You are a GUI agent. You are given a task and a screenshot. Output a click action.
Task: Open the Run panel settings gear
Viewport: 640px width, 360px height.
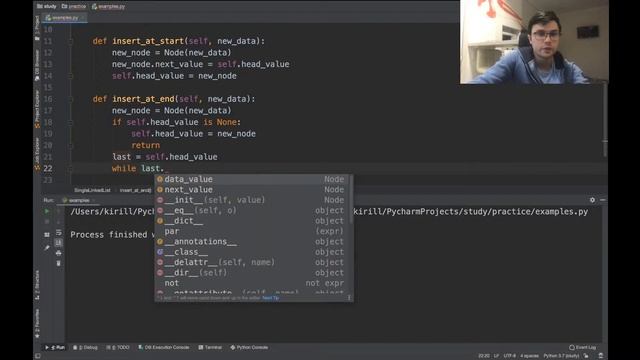[x=592, y=200]
